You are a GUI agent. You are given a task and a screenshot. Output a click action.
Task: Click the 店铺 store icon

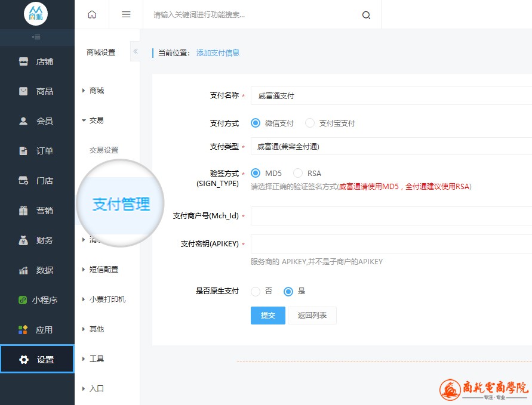(23, 61)
